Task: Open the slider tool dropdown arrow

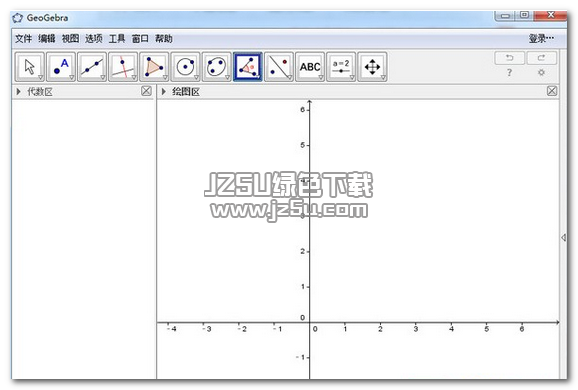Action: pyautogui.click(x=352, y=77)
